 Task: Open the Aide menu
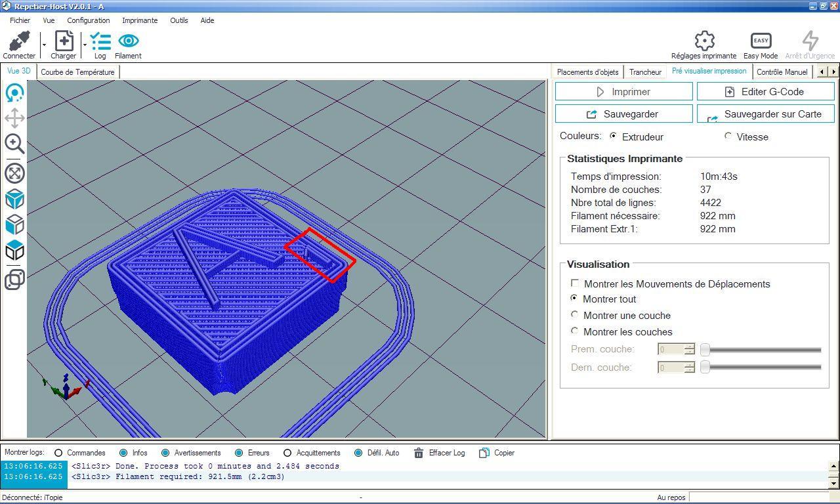207,20
